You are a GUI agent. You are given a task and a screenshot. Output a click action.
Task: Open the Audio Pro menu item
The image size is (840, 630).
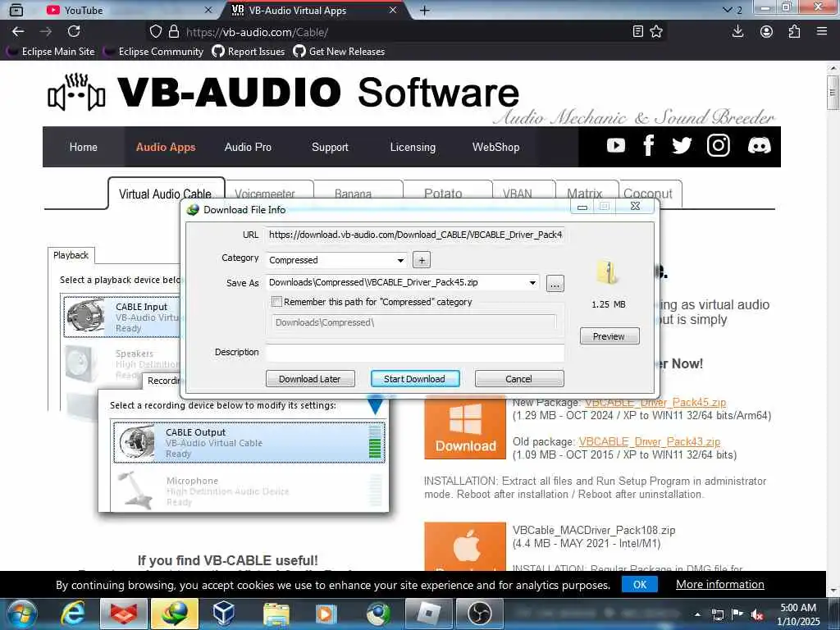point(248,147)
